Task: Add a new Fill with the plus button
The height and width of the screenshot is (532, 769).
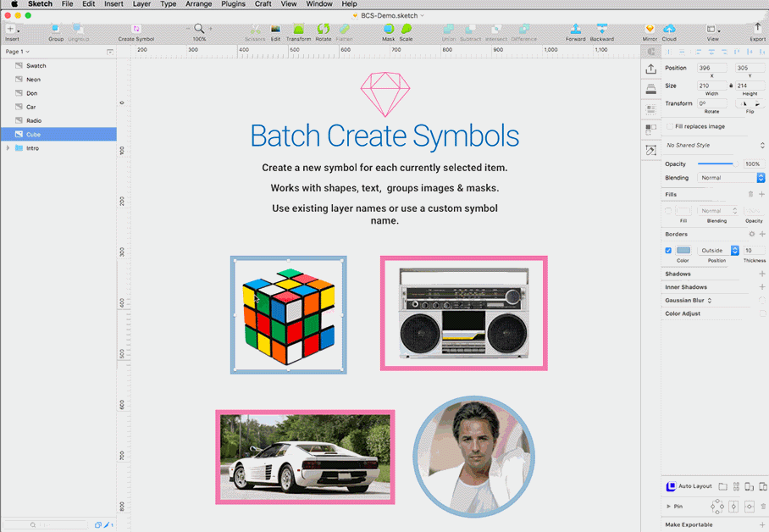Action: (761, 193)
